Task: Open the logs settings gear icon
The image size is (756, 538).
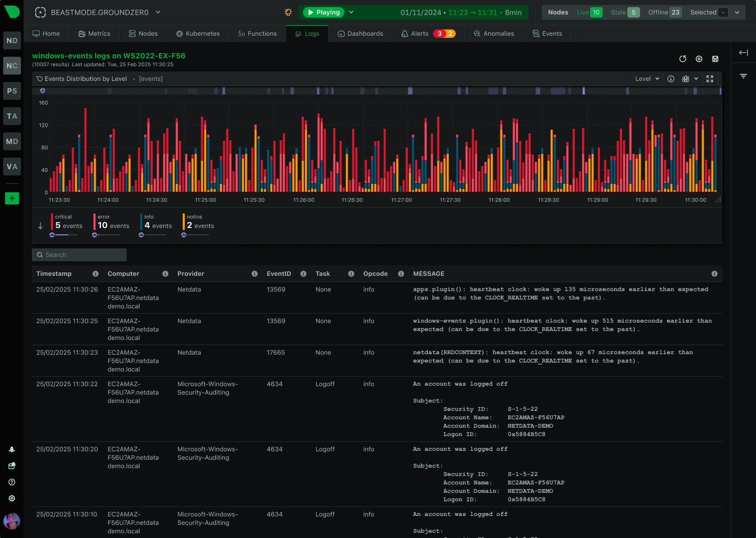Action: [699, 59]
